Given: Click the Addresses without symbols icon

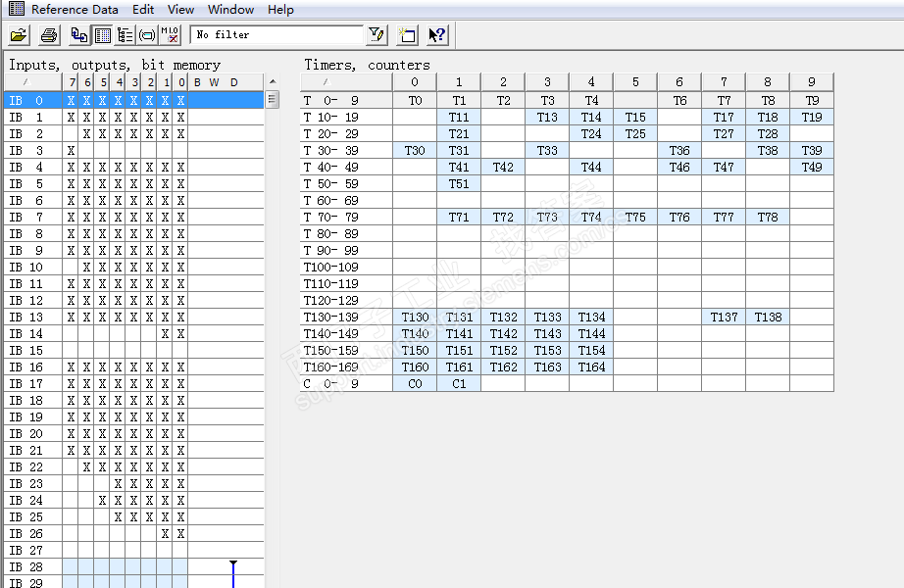Looking at the screenshot, I should [x=170, y=35].
